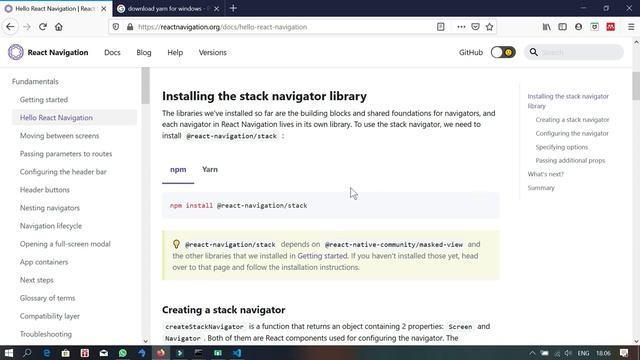
Task: Click the search magnifier icon
Action: pos(533,52)
